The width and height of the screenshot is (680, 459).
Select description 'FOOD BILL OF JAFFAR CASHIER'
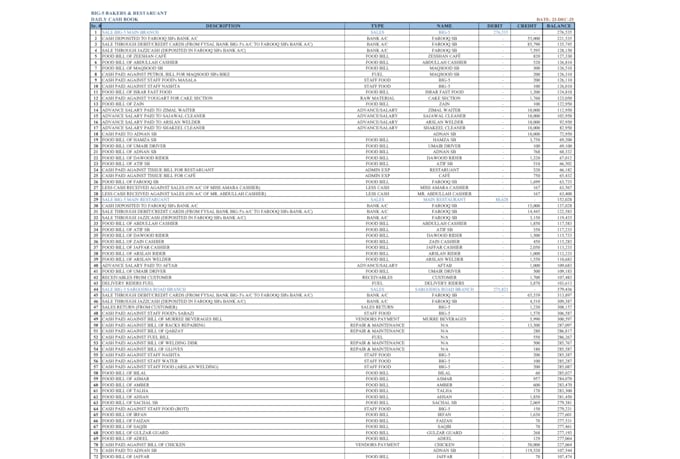click(x=136, y=247)
